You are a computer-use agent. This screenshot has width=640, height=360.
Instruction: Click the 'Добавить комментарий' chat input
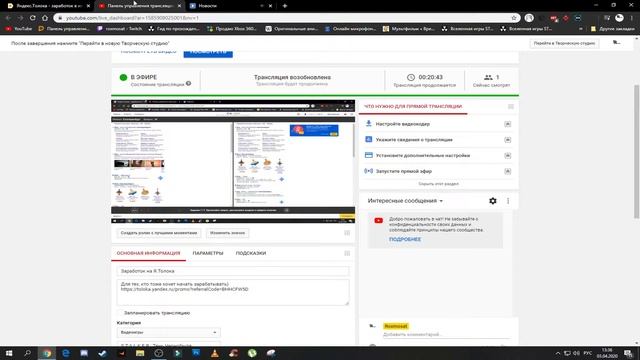click(x=446, y=334)
